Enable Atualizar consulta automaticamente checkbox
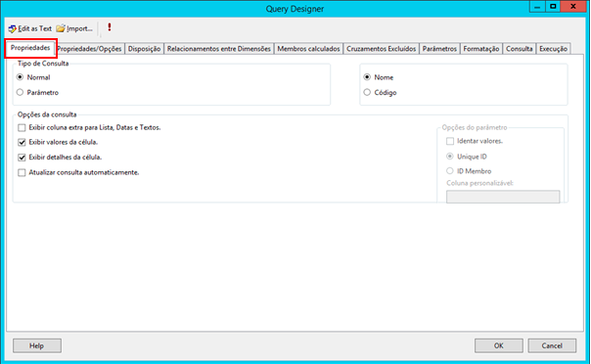Image resolution: width=591 pixels, height=364 pixels. 22,172
